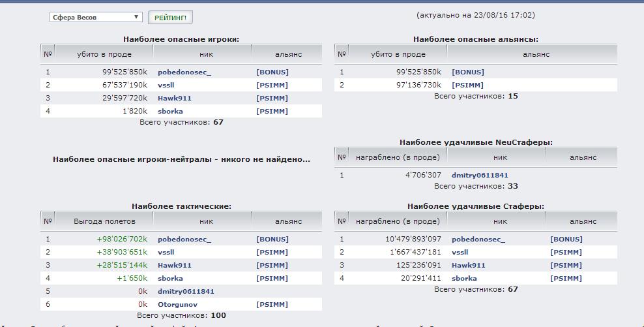The image size is (644, 327).
Task: Click dmitry0611841 in the most tactical table
Action: point(186,292)
